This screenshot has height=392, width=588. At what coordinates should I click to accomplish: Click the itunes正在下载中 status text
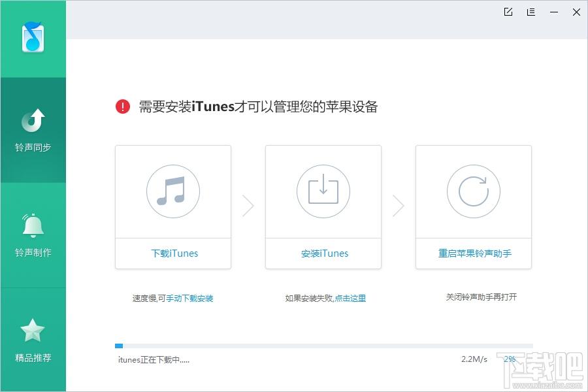tap(154, 360)
